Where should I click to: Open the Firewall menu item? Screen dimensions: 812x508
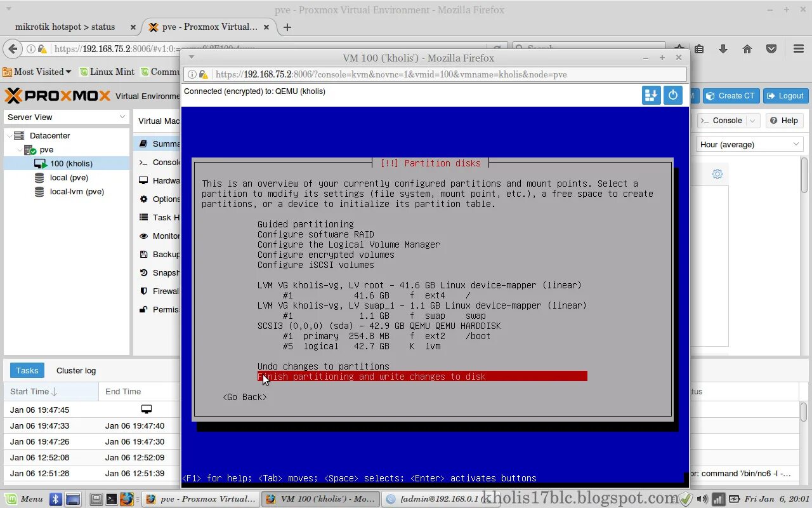click(158, 291)
